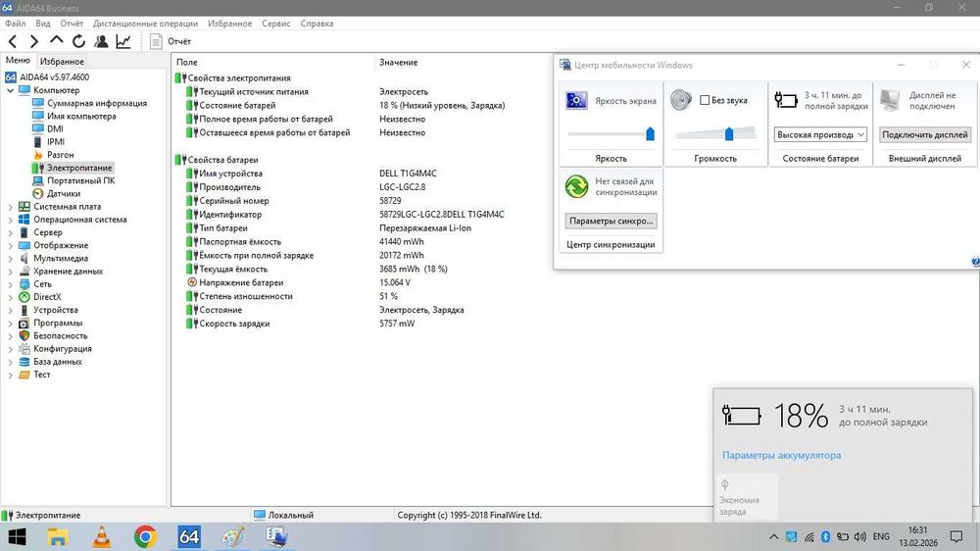Expand the Хранение данных node
Image resolution: width=980 pixels, height=551 pixels.
click(10, 272)
